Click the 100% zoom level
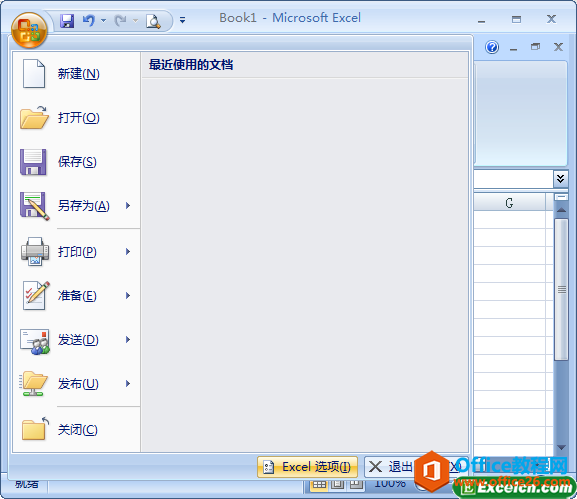The width and height of the screenshot is (577, 499). [390, 483]
